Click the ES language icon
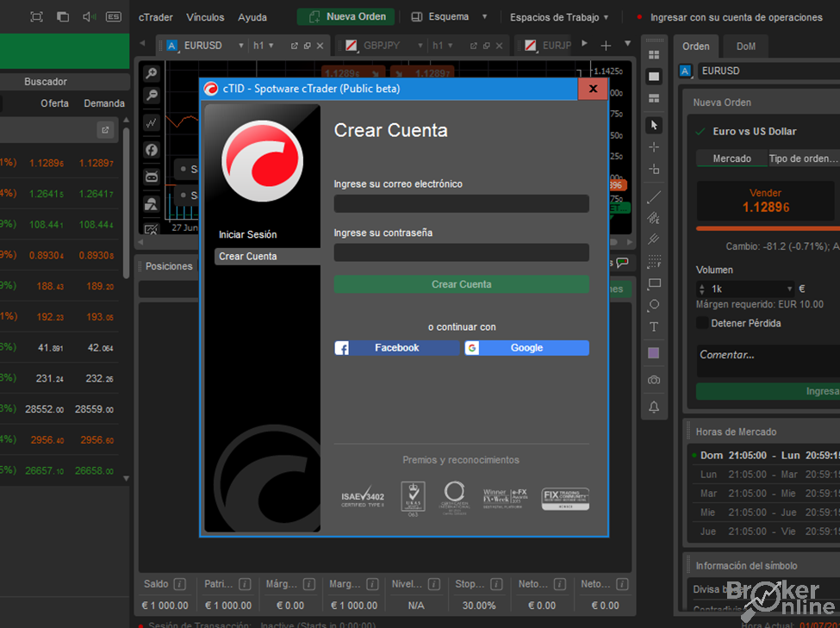 [x=114, y=16]
